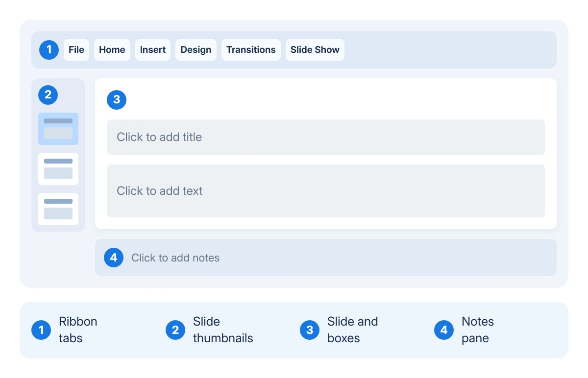Click the 'Slide thumbnails' legend label
Viewport: 588px width, 378px height.
(223, 330)
